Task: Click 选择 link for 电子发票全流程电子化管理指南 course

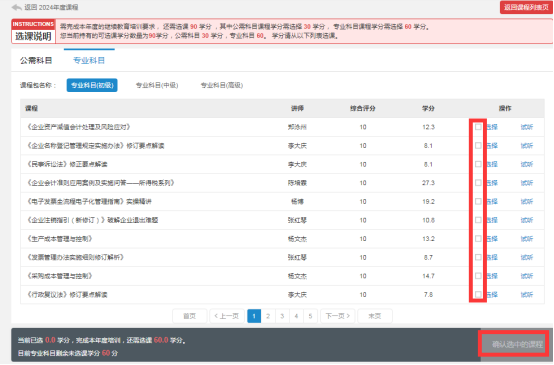Action: (x=492, y=201)
